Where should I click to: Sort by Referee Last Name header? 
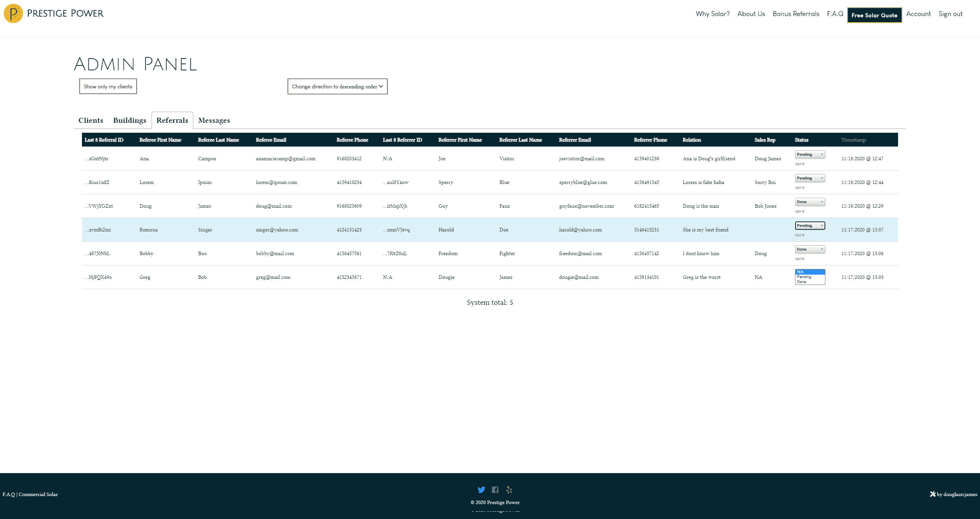click(219, 140)
